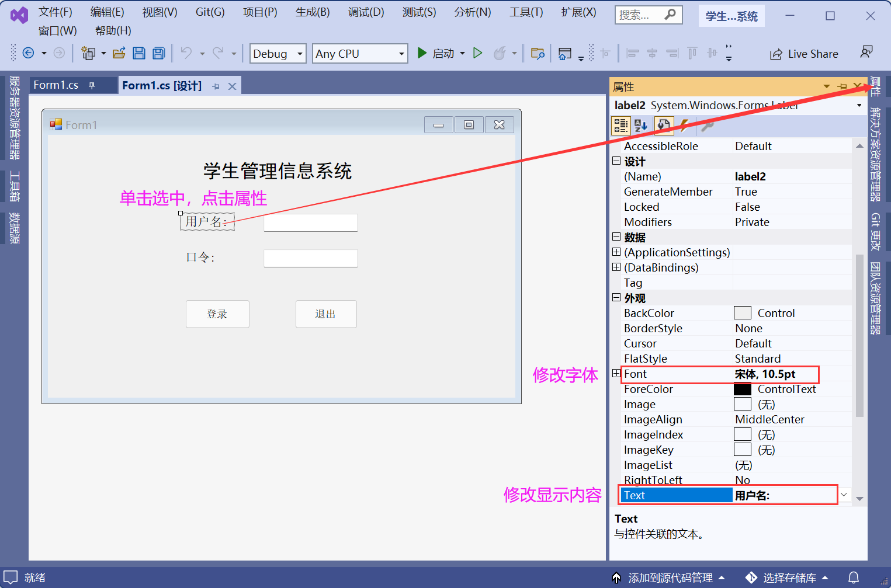Click the search magnifier icon
This screenshot has width=891, height=588.
pyautogui.click(x=670, y=15)
